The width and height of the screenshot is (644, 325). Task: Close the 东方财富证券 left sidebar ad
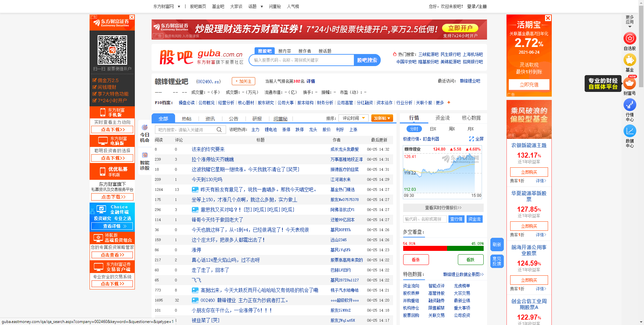(132, 17)
